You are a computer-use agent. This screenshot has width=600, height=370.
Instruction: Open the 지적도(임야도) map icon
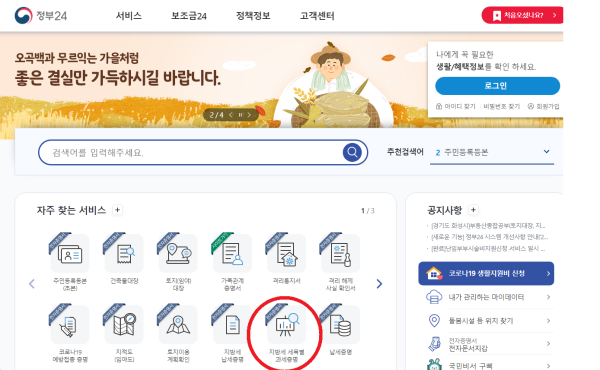tap(124, 324)
